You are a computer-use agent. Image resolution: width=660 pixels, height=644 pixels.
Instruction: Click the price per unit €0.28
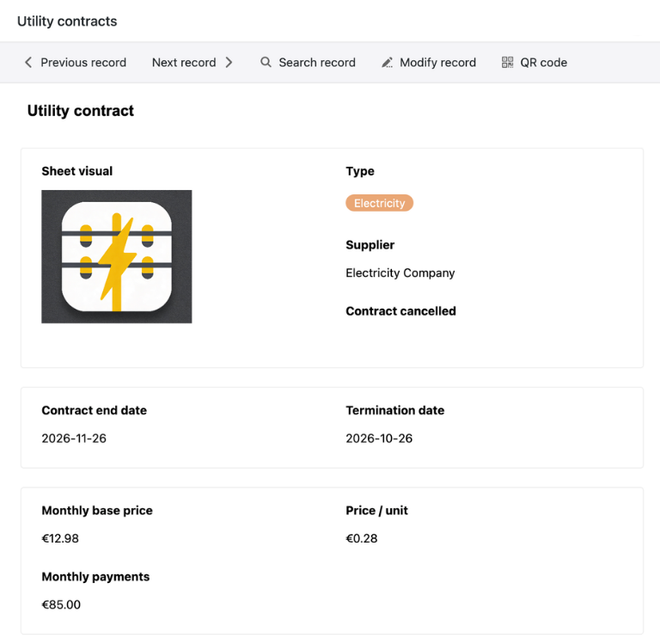pos(362,539)
